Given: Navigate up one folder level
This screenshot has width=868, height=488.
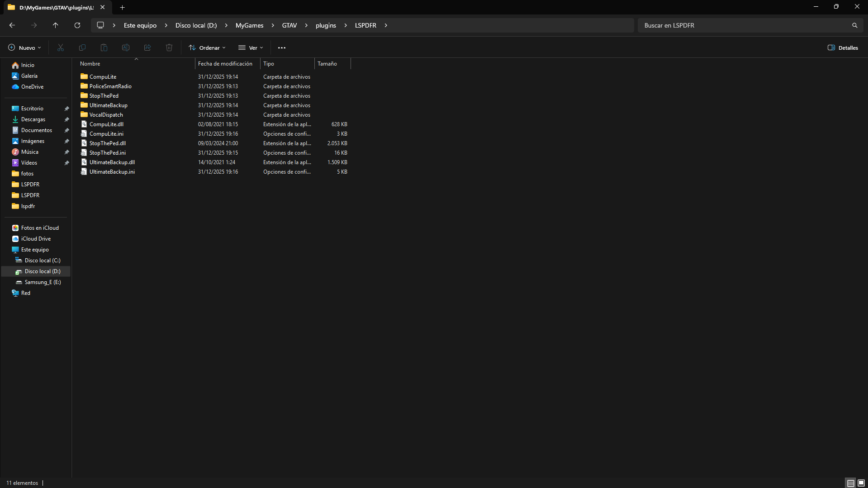Looking at the screenshot, I should pos(56,25).
